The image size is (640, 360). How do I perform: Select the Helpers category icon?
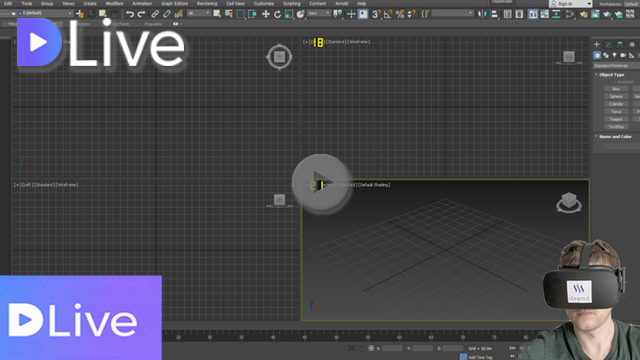[x=631, y=55]
